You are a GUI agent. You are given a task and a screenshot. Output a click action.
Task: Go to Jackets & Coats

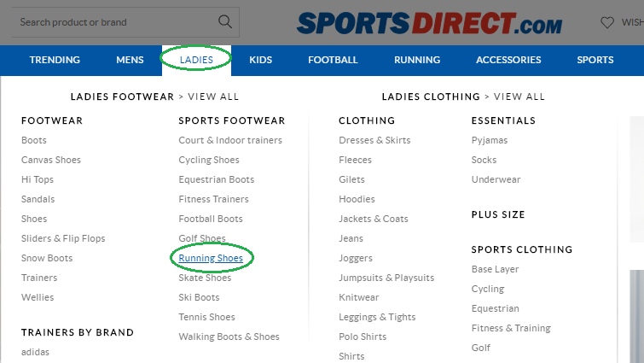tap(374, 219)
